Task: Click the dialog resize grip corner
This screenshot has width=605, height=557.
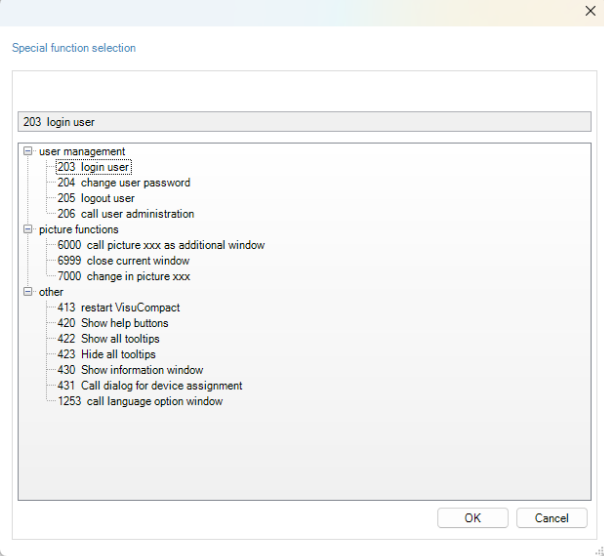Action: [600, 552]
